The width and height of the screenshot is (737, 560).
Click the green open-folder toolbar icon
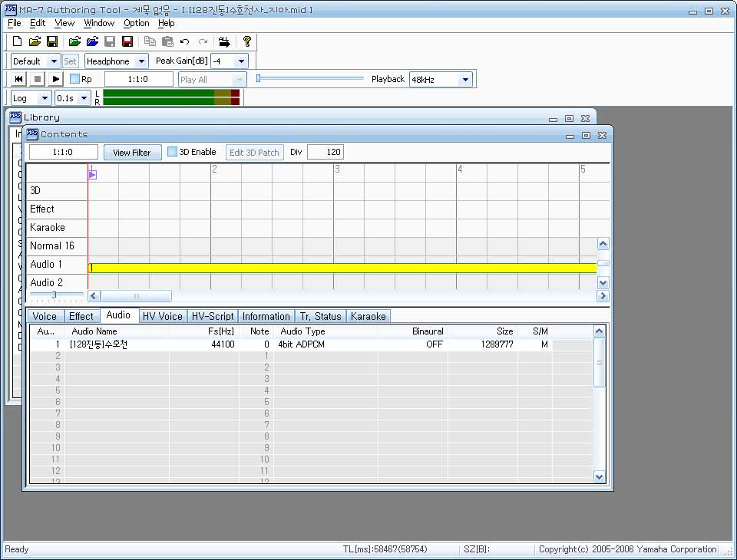tap(74, 41)
